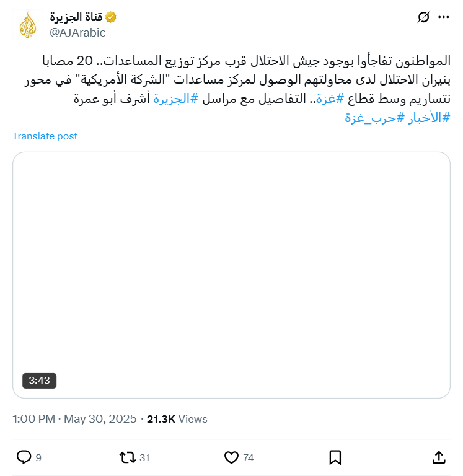Open the #الجزيرة hashtag
463x476 pixels.
[x=175, y=98]
